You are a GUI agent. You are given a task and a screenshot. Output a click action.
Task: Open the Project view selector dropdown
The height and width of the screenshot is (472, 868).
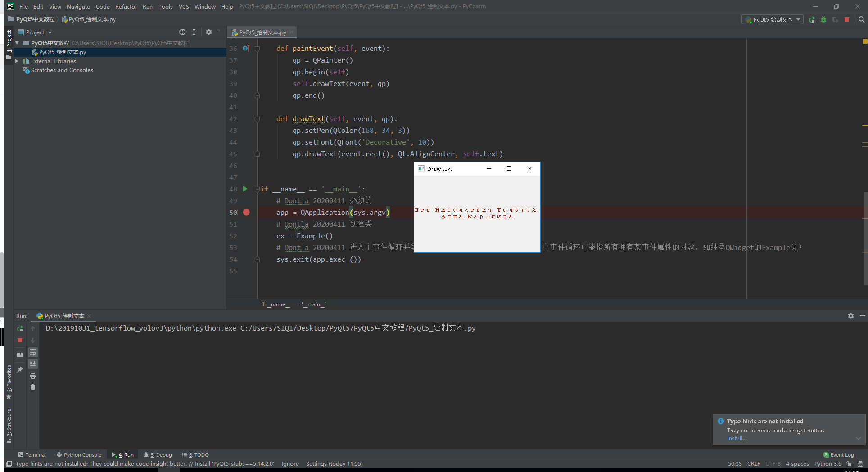(x=50, y=32)
